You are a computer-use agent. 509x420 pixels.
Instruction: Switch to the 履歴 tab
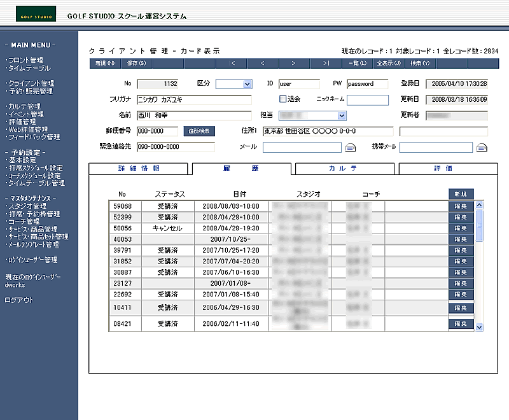pyautogui.click(x=242, y=169)
